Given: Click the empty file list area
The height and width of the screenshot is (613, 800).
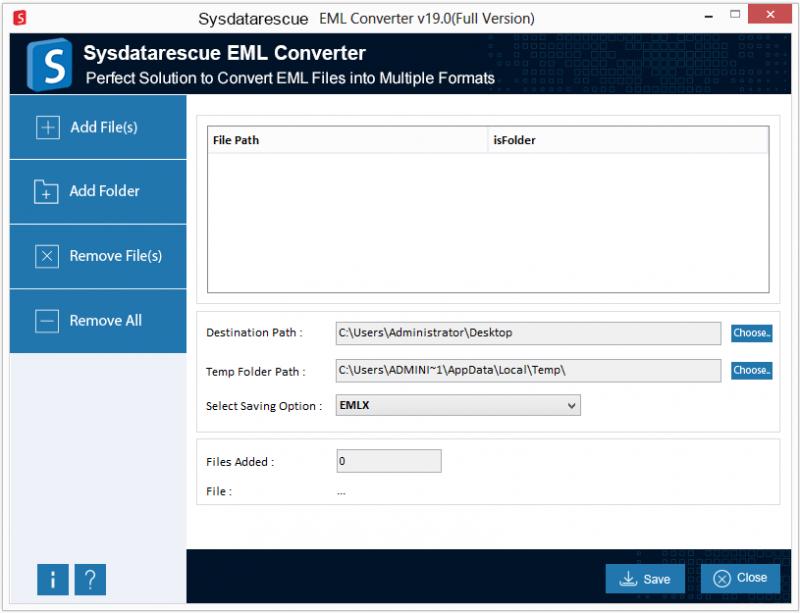Looking at the screenshot, I should [488, 222].
